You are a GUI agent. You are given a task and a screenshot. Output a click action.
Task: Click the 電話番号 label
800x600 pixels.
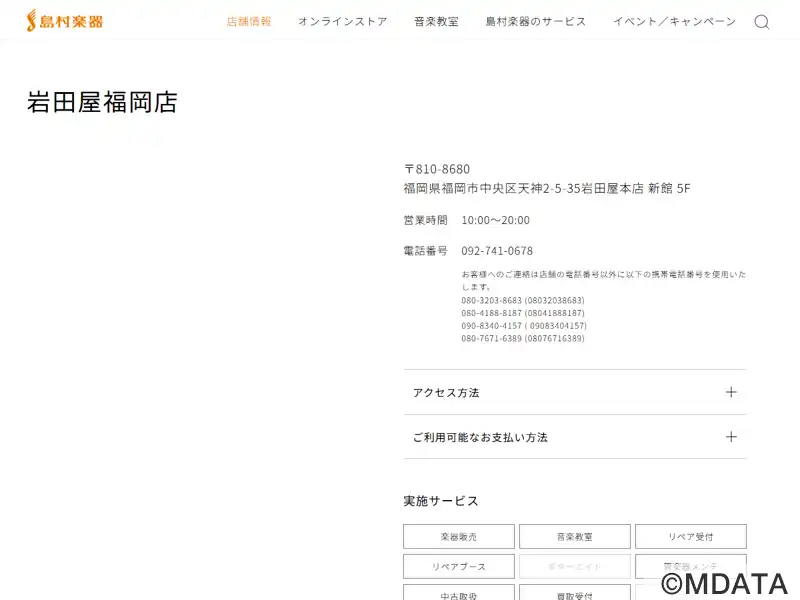coord(426,251)
